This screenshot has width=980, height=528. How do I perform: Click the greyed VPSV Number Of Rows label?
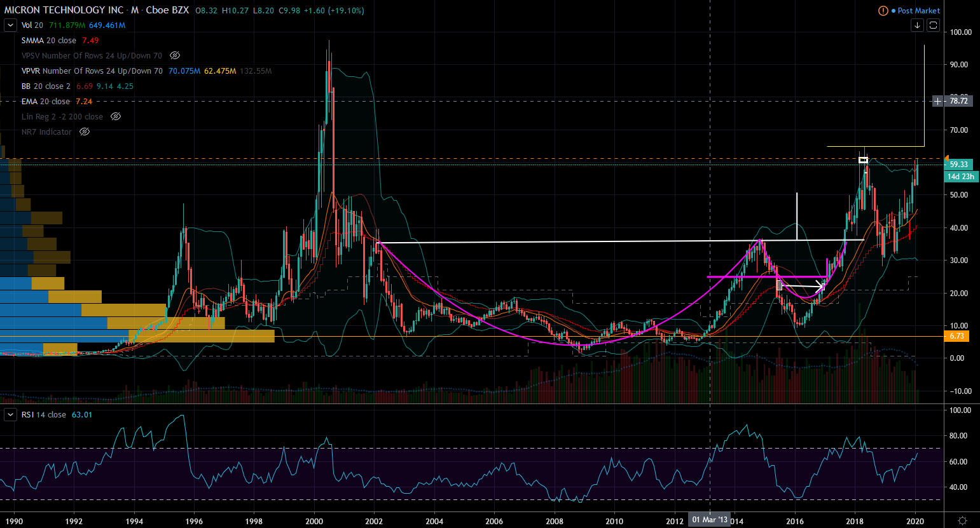92,56
